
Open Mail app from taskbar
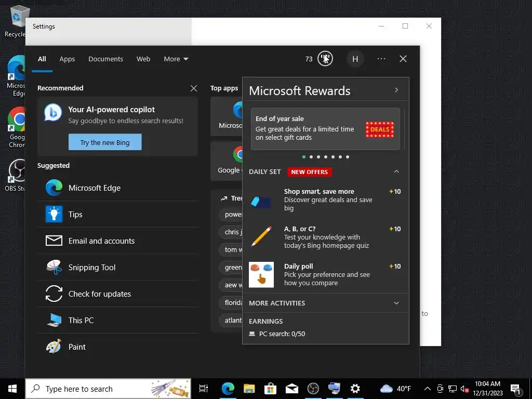[x=292, y=389]
